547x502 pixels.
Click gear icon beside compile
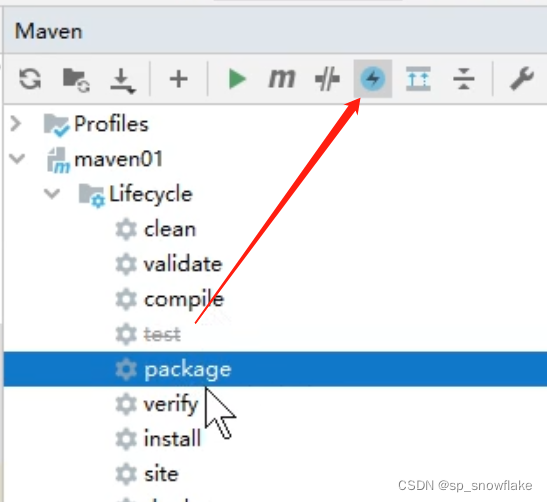[126, 299]
